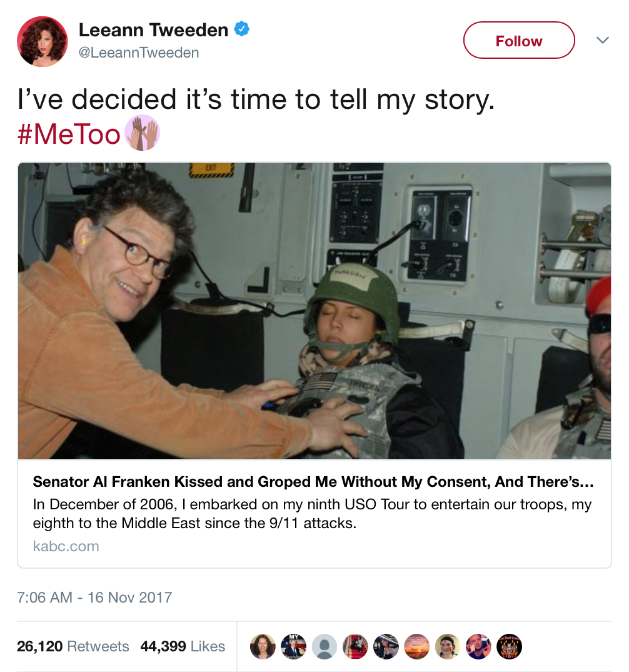Open first liker avatar with brown-haired woman
This screenshot has height=672, width=629.
(263, 646)
